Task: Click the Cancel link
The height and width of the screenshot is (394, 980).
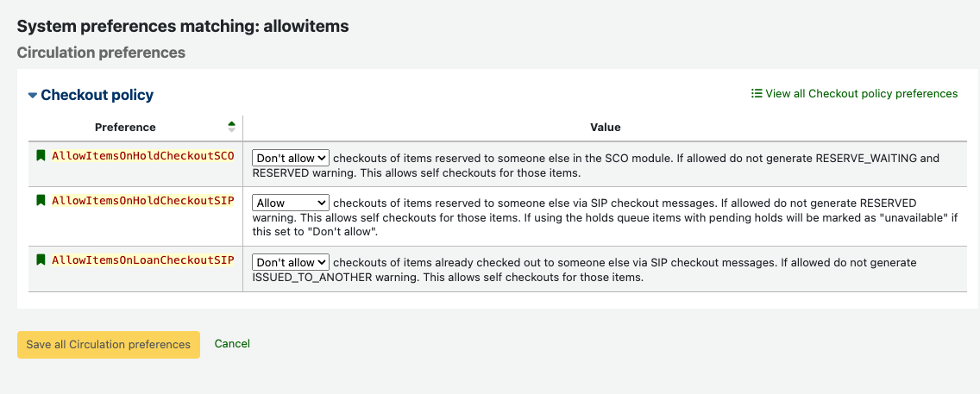Action: click(x=232, y=344)
